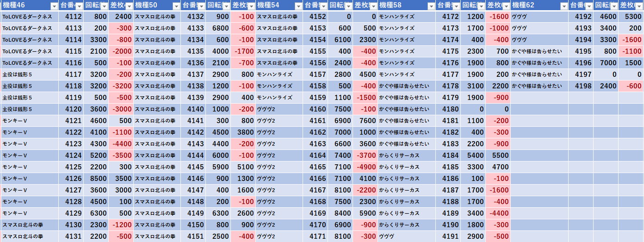Screen dimensions: 644x242
Task: Select モンハンライズ cell in row 4172
Action: coord(407,17)
